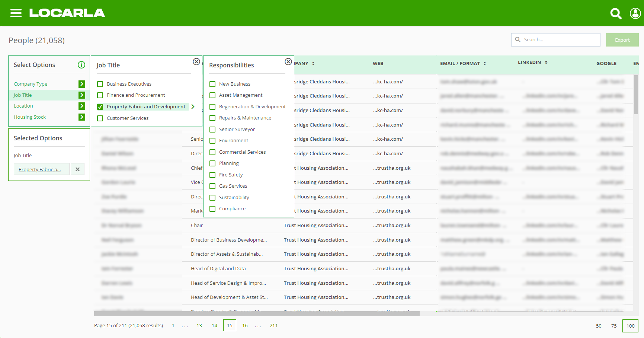Image resolution: width=644 pixels, height=338 pixels.
Task: Click the GOOGLE column header
Action: click(606, 64)
